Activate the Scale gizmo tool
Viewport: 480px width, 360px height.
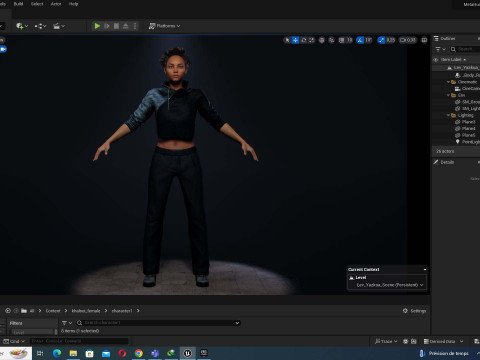point(312,40)
